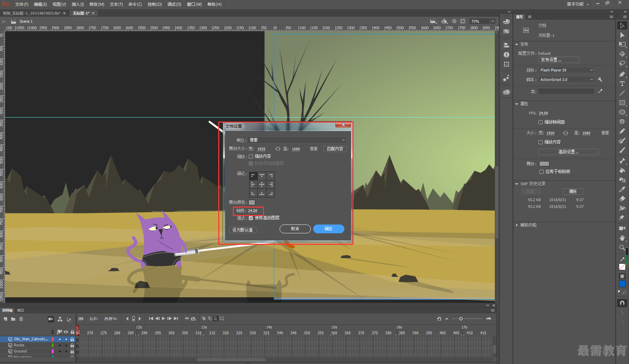
Task: Select the Lasso tool
Action: click(622, 63)
